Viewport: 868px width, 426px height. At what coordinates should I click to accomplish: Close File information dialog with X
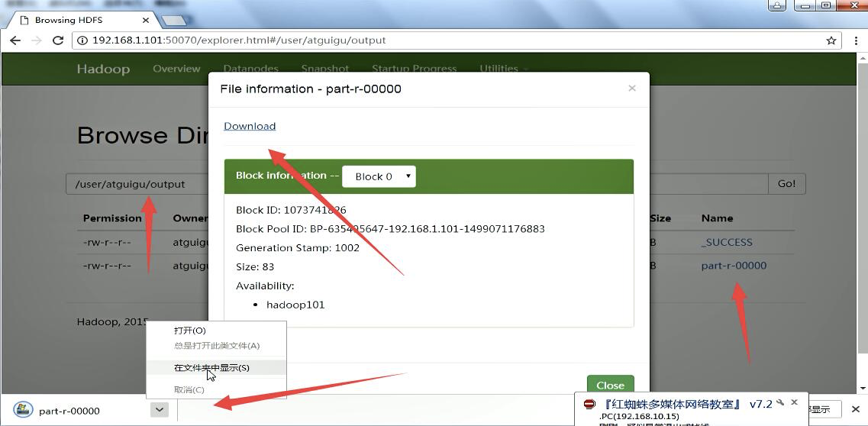tap(631, 89)
